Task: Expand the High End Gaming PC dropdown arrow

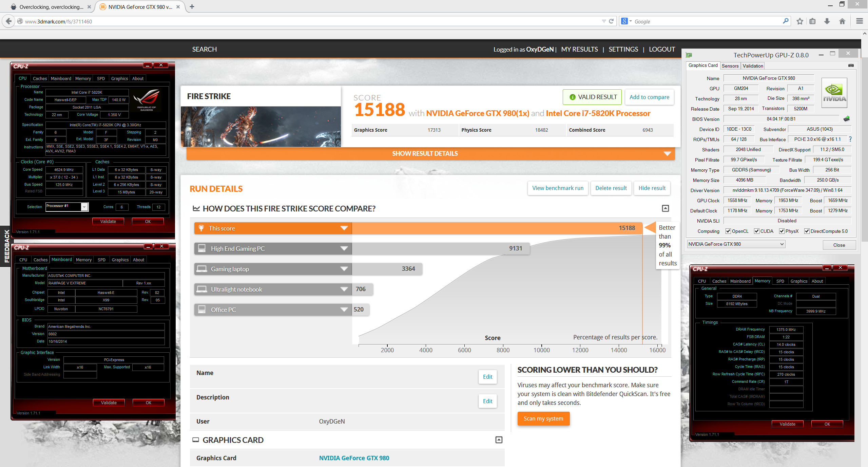Action: click(x=344, y=248)
